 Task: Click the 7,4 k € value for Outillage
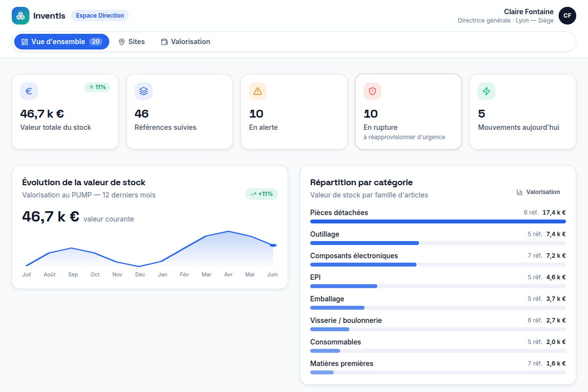point(556,234)
